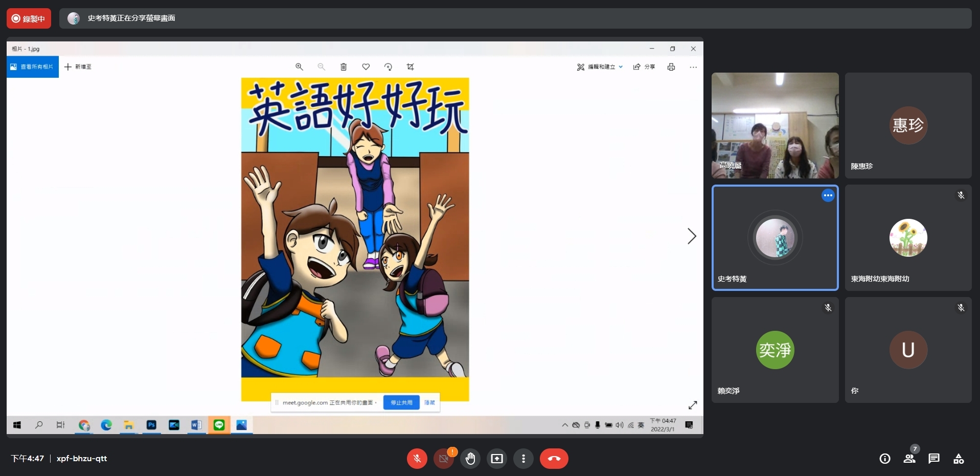The height and width of the screenshot is (476, 980).
Task: Minimize the Photos app window
Action: (x=652, y=49)
